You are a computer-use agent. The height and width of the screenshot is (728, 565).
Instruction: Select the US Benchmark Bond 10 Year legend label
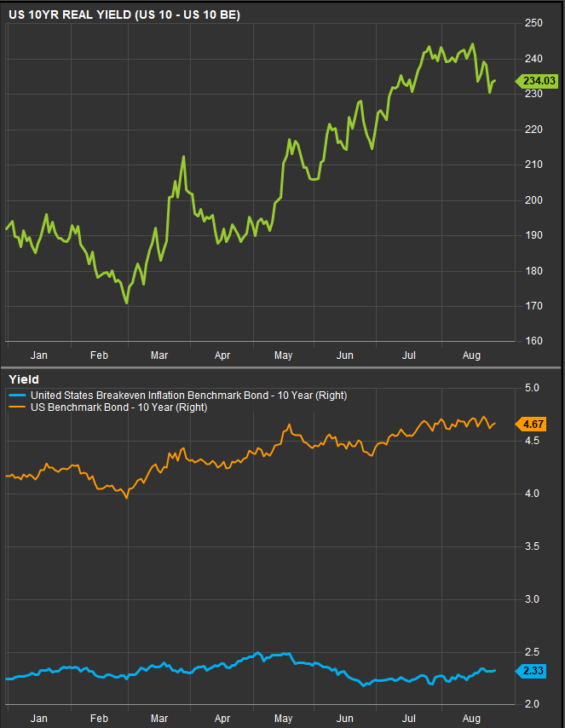[x=118, y=407]
